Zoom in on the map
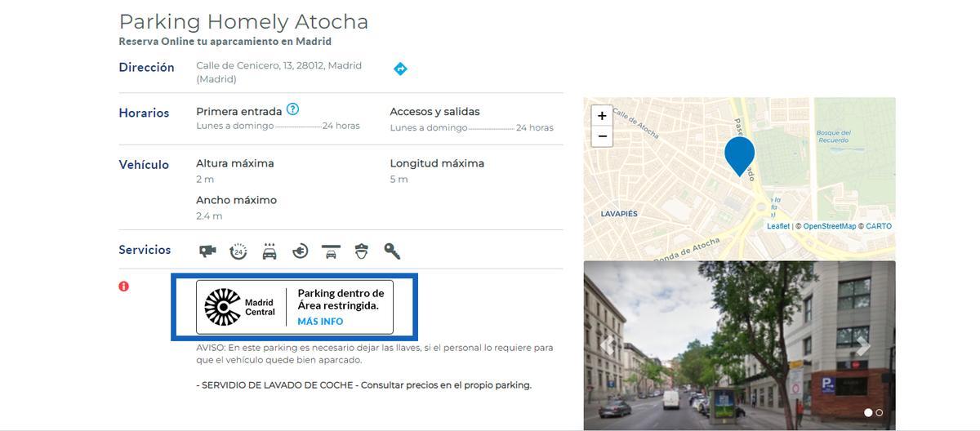 click(602, 116)
